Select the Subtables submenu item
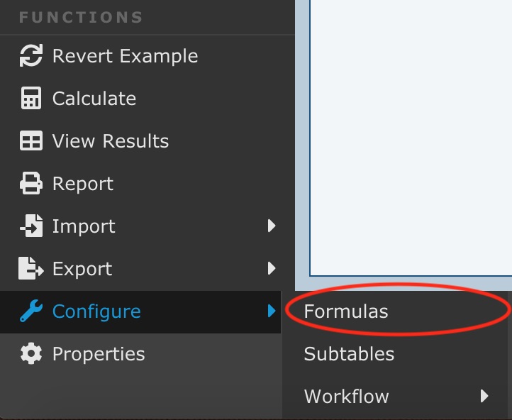512x420 pixels. tap(349, 354)
